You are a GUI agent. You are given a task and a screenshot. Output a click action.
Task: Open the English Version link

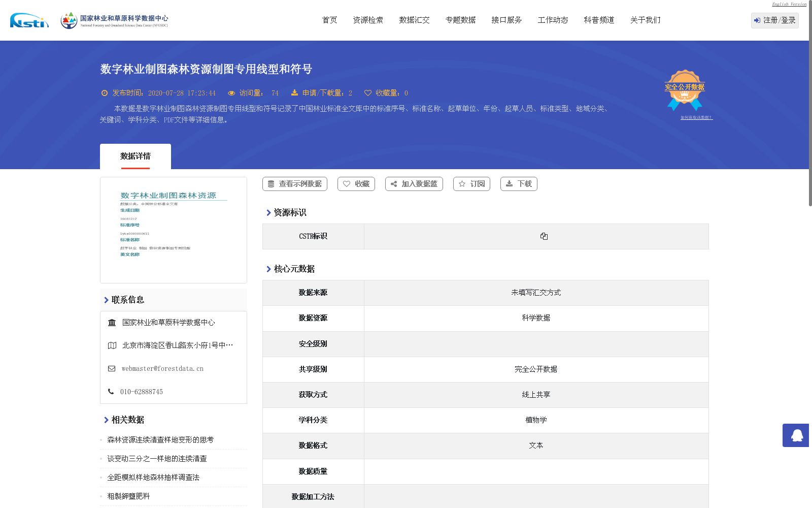click(x=788, y=4)
